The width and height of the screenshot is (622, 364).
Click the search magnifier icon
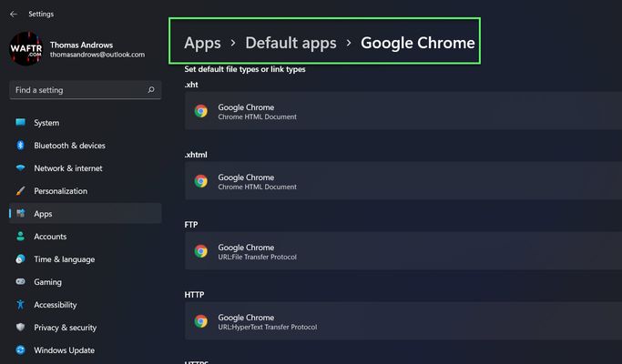point(151,90)
